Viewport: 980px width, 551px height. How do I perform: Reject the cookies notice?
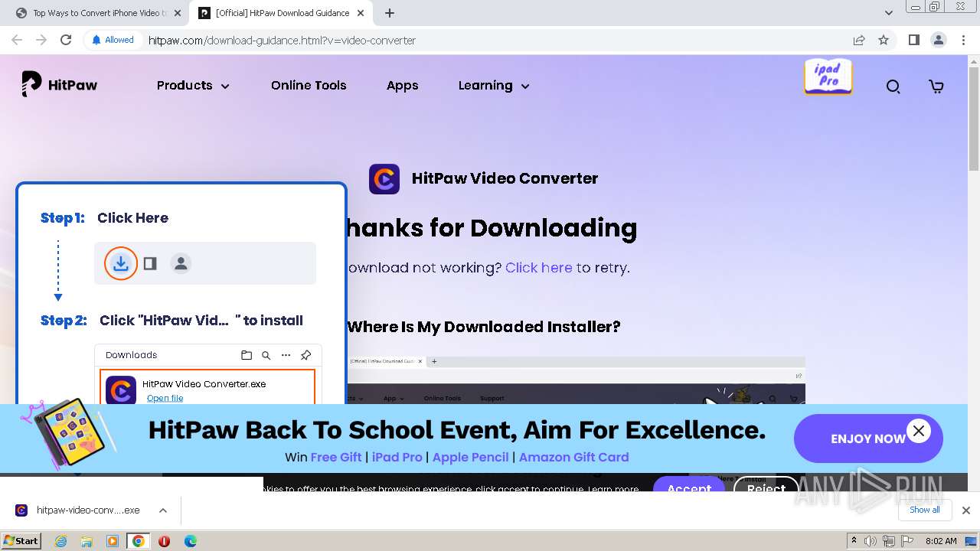766,485
